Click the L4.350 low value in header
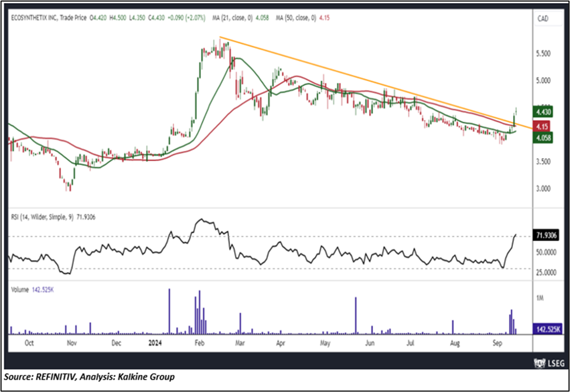Screen dimensions: 570x392 click(137, 18)
